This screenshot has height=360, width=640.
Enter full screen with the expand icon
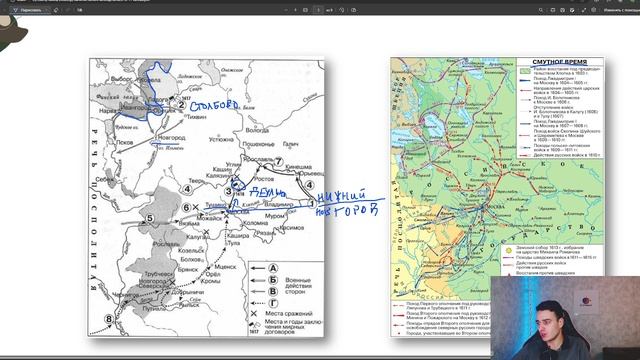(x=584, y=10)
